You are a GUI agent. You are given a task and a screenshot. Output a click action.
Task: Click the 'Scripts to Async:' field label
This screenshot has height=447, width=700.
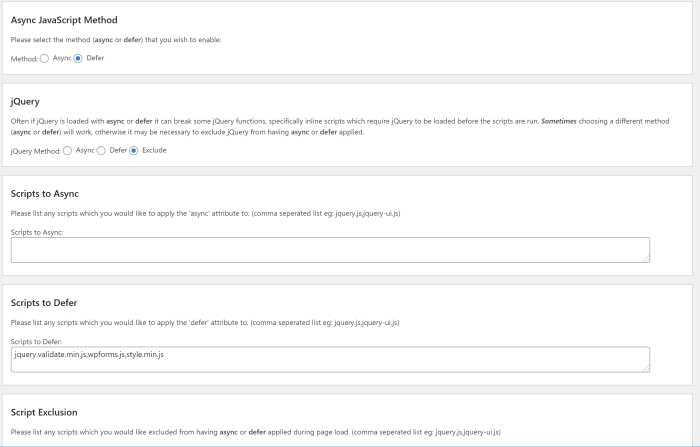37,232
